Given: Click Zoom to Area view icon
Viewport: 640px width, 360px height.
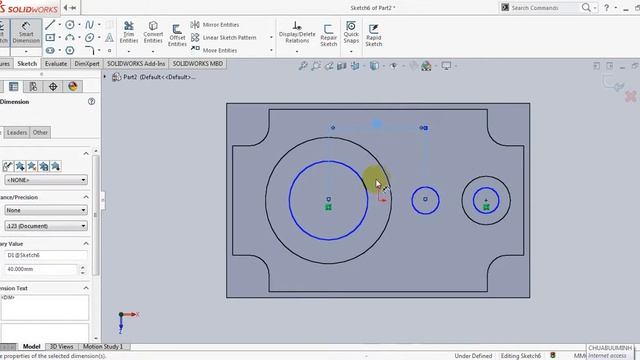Looking at the screenshot, I should [x=316, y=66].
